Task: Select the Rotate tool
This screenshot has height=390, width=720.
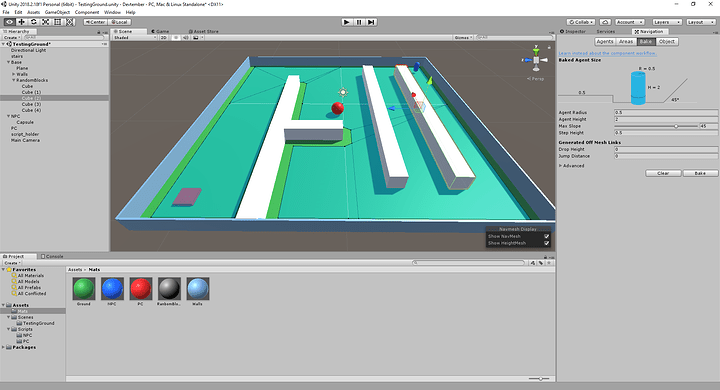Action: coord(34,22)
